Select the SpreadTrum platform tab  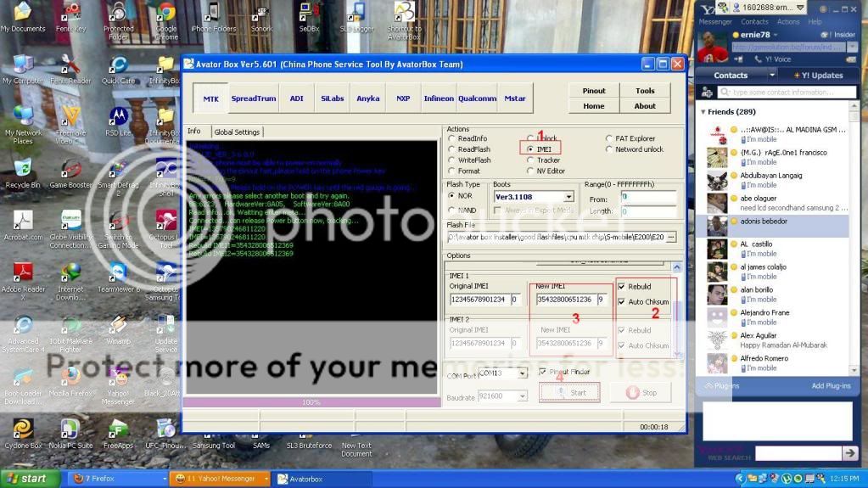[x=254, y=98]
